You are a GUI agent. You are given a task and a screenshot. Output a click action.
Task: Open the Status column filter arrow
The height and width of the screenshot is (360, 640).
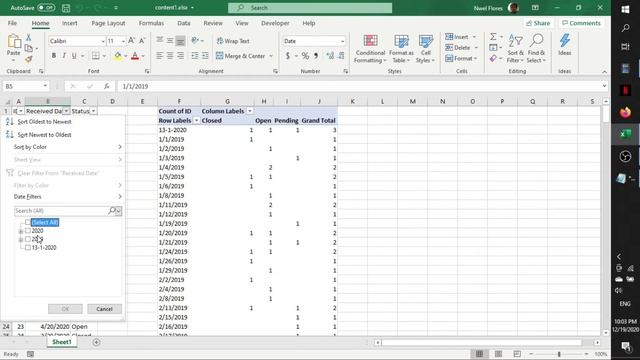93,111
